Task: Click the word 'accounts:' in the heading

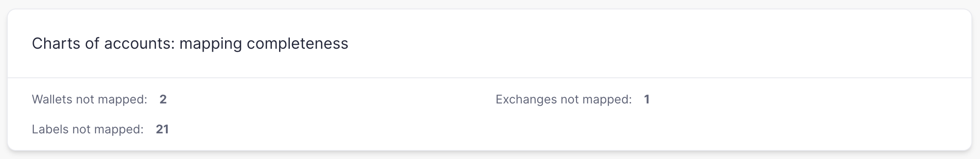Action: [139, 44]
